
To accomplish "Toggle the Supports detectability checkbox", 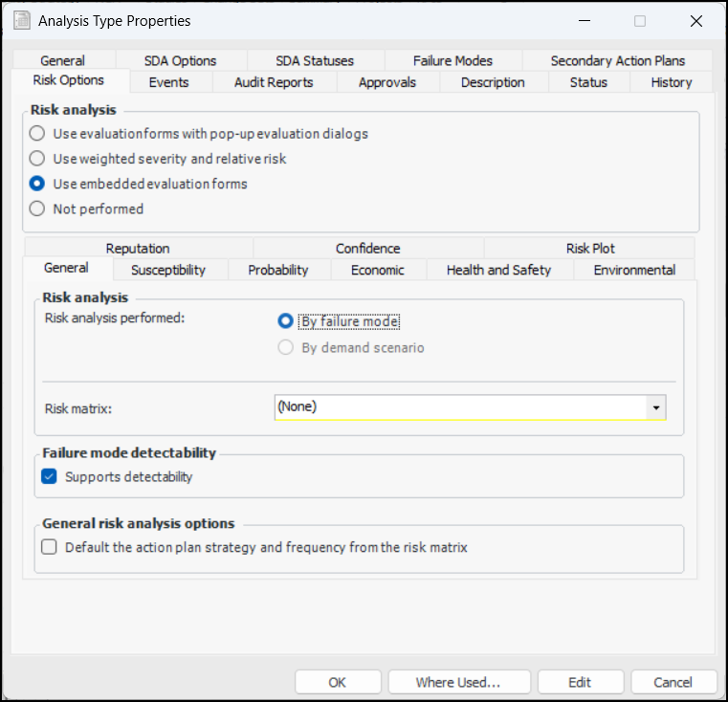I will (x=49, y=476).
